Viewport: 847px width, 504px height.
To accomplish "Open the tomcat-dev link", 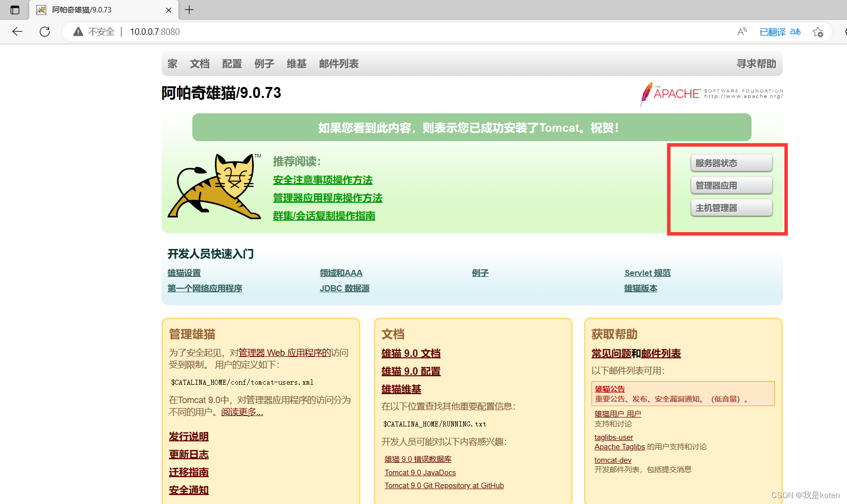I will pos(613,460).
